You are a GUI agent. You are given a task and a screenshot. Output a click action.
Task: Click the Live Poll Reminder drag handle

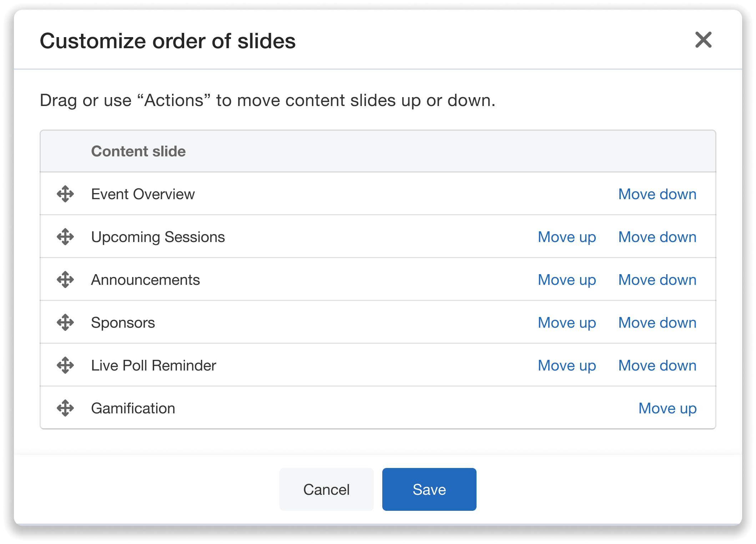(65, 365)
